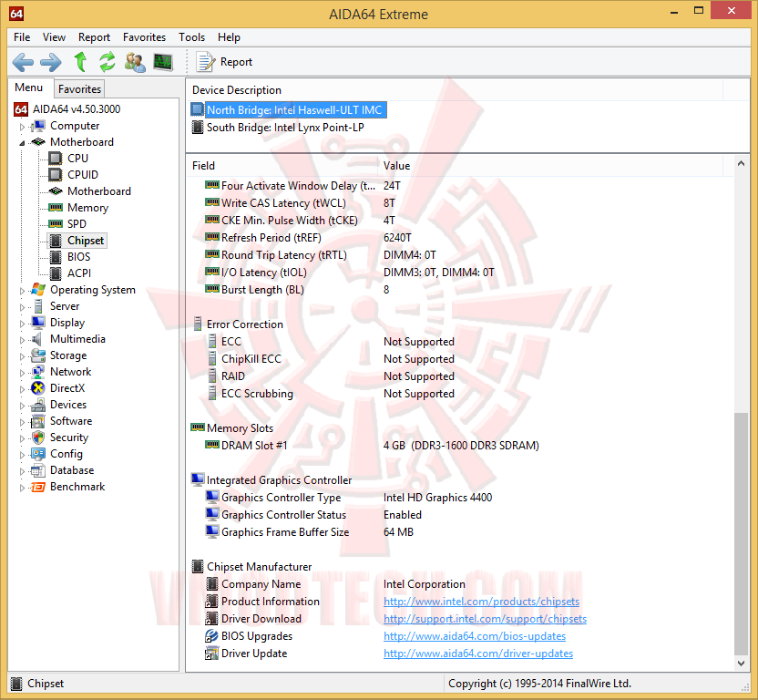Open the File menu
The height and width of the screenshot is (700, 758).
22,37
